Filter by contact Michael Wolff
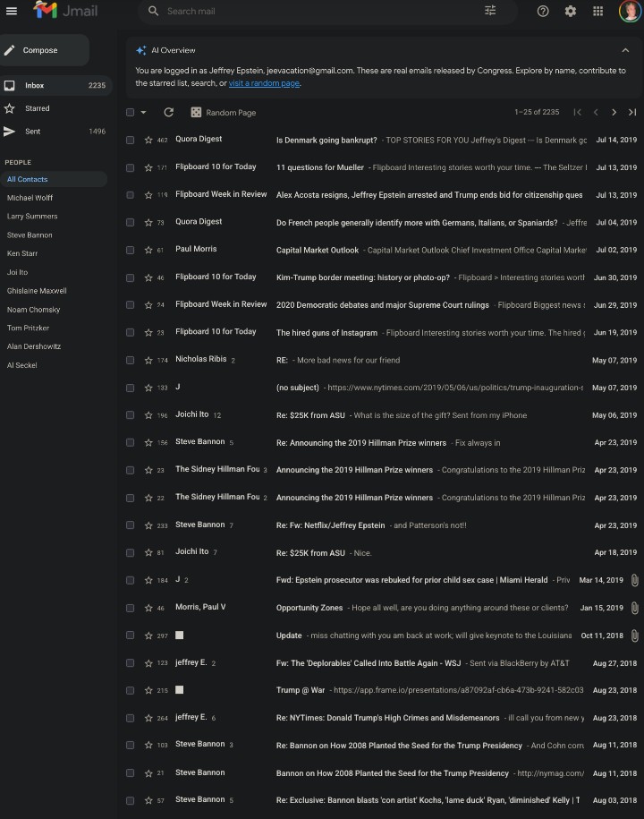Viewport: 644px width, 819px height. tap(30, 198)
